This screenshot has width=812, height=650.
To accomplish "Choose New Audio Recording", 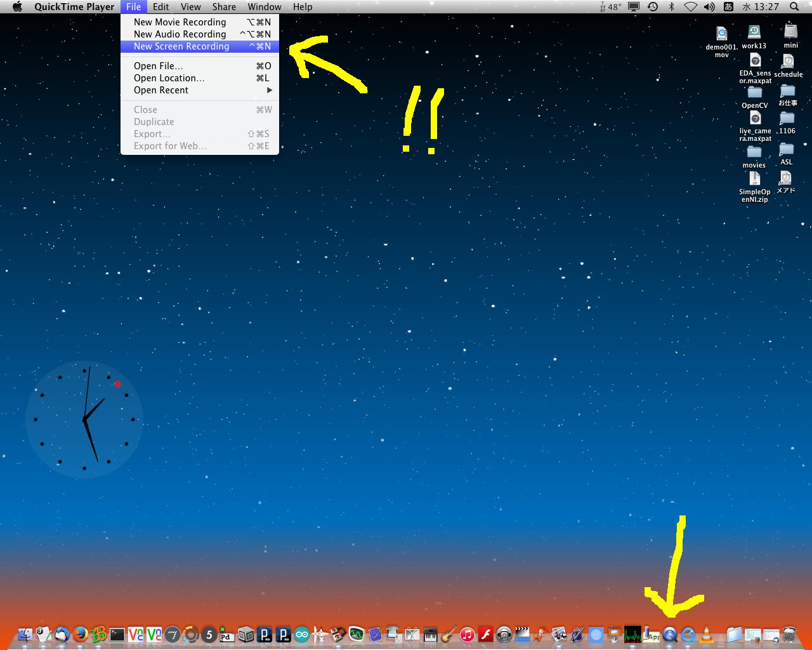I will (x=200, y=34).
